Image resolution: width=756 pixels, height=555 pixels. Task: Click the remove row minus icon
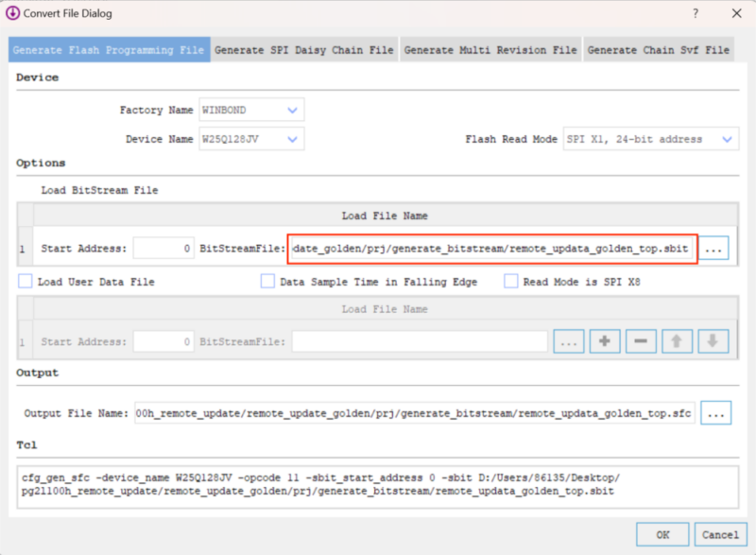tap(640, 342)
